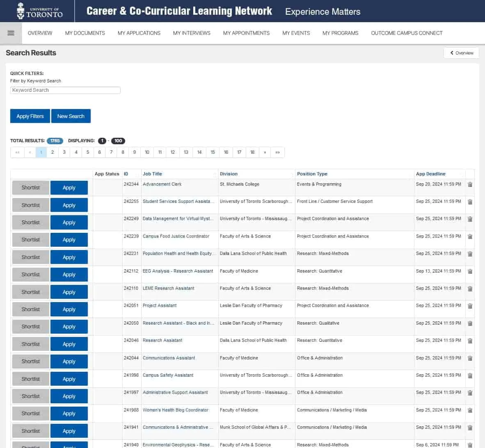The width and height of the screenshot is (485, 448).
Task: Jump to last page with double-arrow pagination icon
Action: click(x=277, y=152)
